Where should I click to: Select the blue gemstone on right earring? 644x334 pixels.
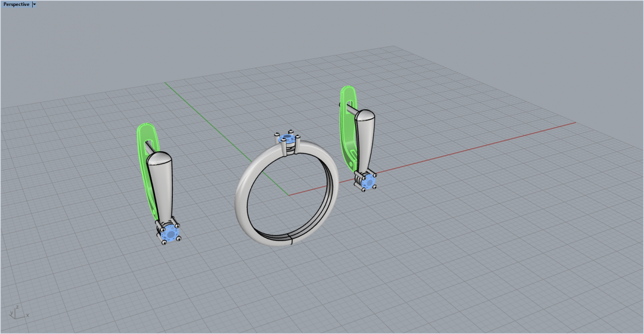click(367, 181)
